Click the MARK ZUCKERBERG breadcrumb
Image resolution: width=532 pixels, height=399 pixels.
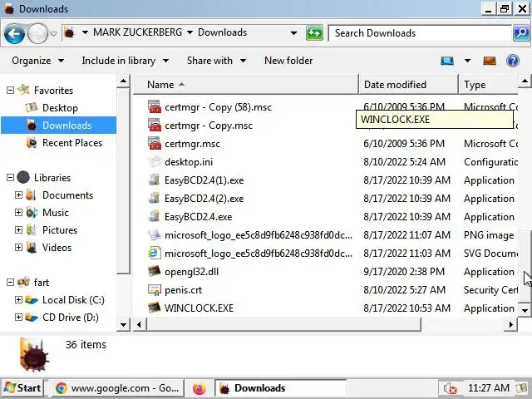tap(137, 32)
